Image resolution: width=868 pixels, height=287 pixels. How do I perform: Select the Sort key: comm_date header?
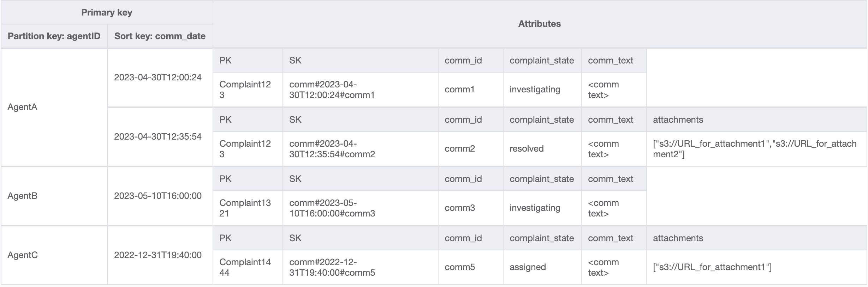pos(160,36)
